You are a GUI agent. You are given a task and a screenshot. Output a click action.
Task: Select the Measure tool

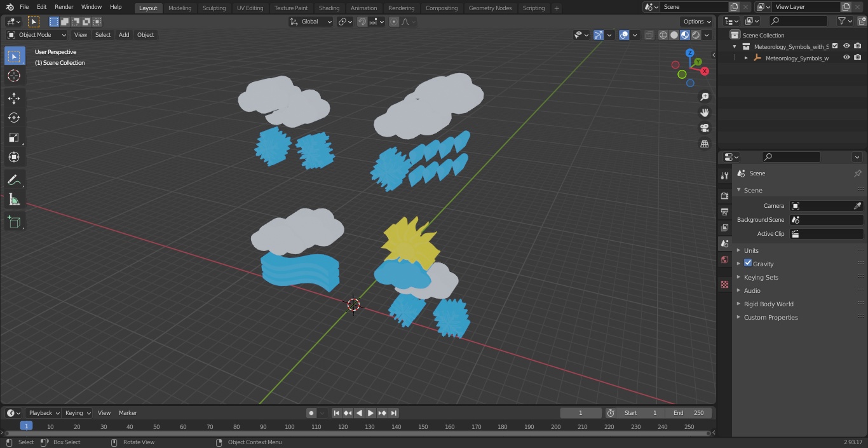point(14,200)
